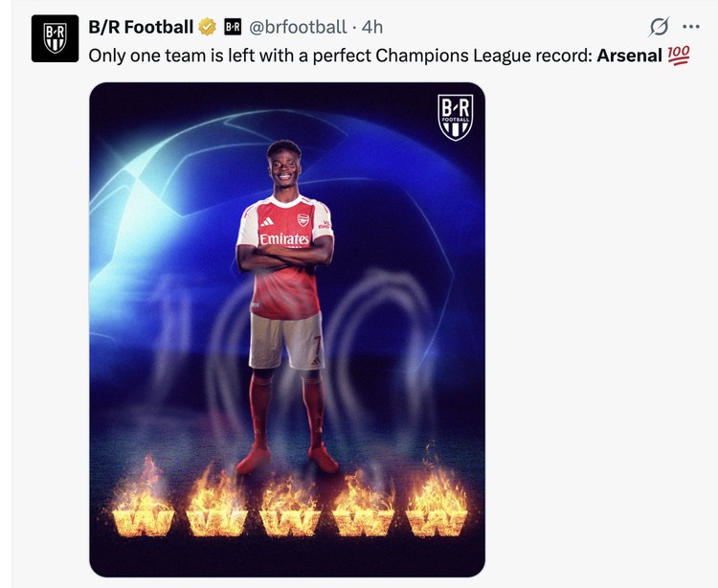Open the three-dot more options menu
718x588 pixels.
pos(691,27)
